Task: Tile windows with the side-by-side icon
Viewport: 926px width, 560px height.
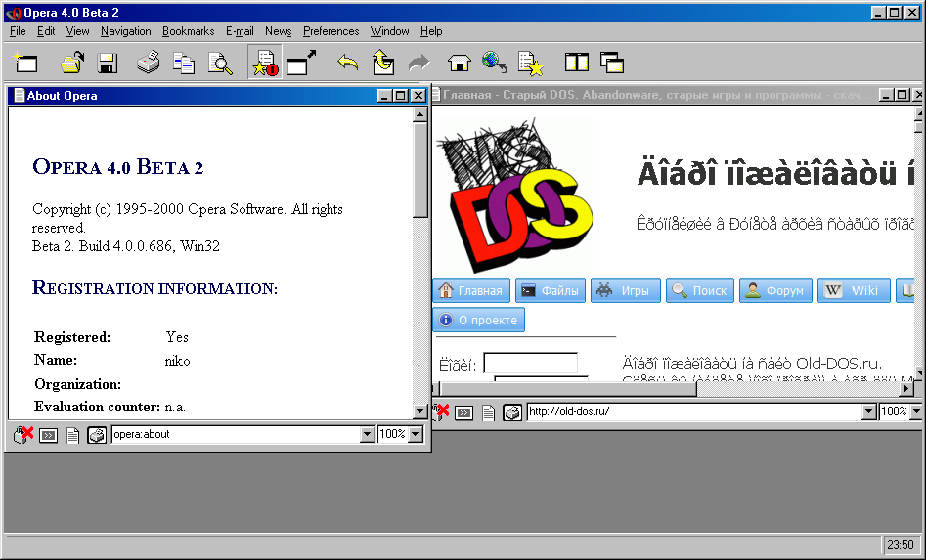Action: [x=576, y=62]
